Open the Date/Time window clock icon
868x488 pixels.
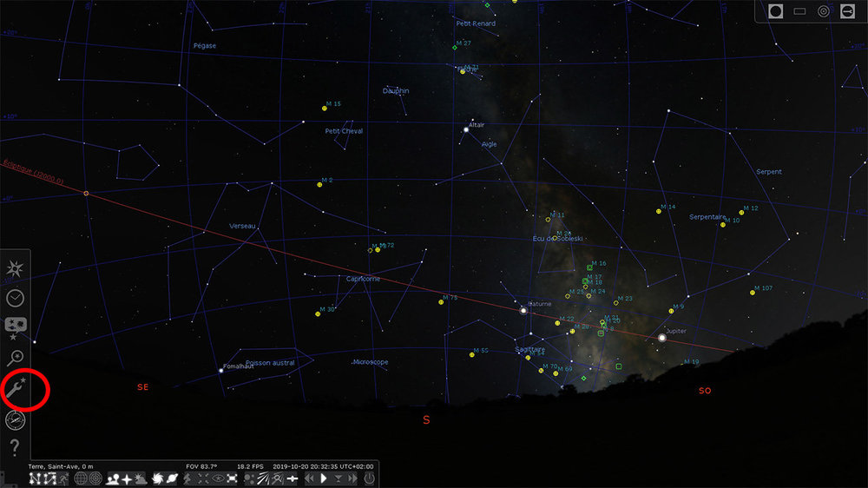click(x=15, y=298)
